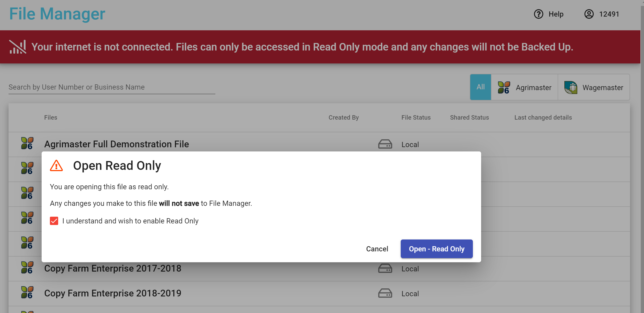The image size is (644, 313).
Task: Click the local drive icon for Copy Farm Enterprise 2018-2019
Action: tap(385, 293)
